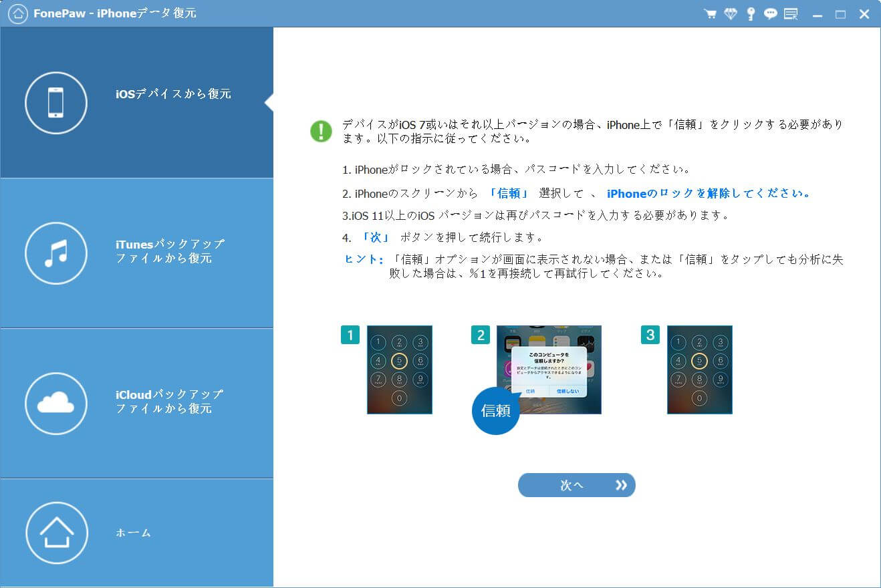Minimize the FonePaw window
Screen dimensions: 881x588
817,15
